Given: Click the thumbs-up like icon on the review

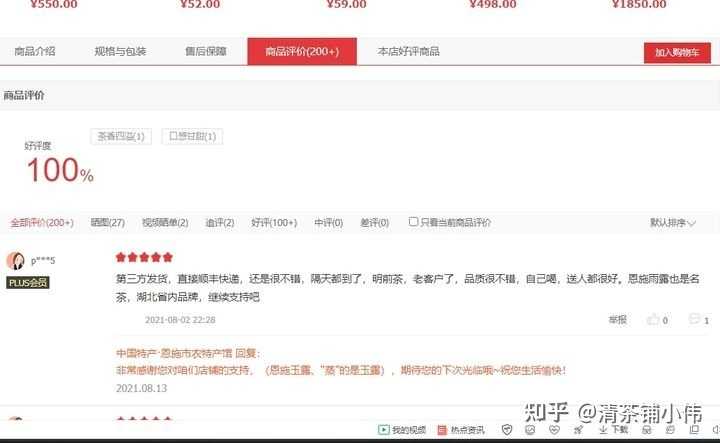Looking at the screenshot, I should (653, 320).
